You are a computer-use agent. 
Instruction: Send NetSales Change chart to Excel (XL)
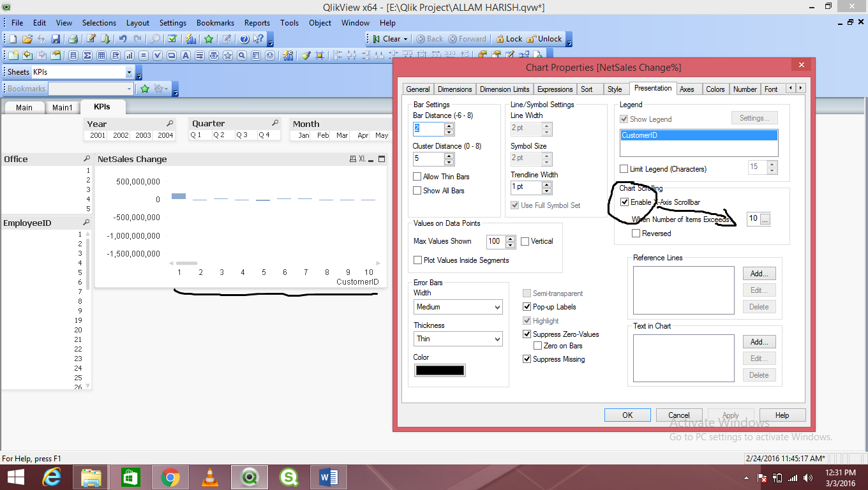pos(362,159)
